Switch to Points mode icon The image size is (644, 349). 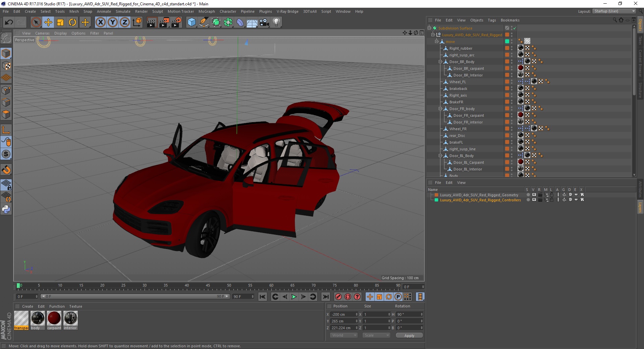pyautogui.click(x=6, y=90)
